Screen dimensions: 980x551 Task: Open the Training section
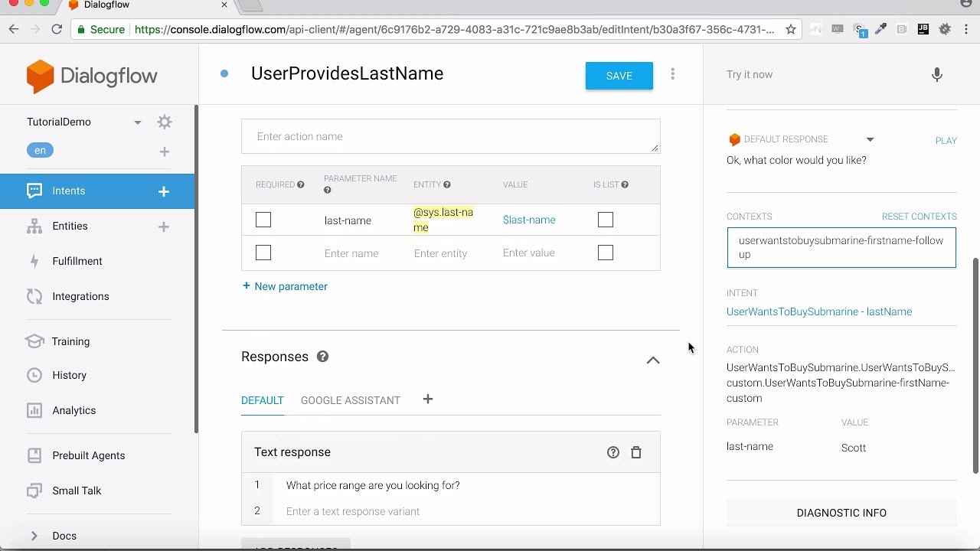click(70, 341)
